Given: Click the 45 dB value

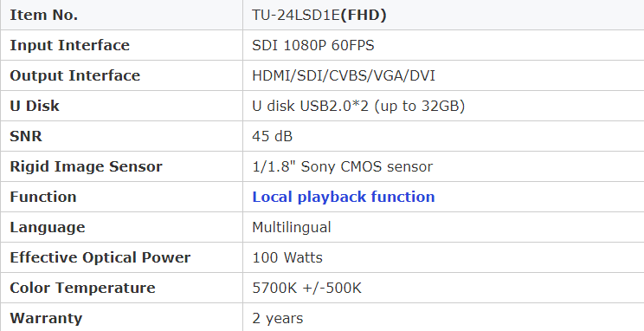Looking at the screenshot, I should click(x=273, y=136).
